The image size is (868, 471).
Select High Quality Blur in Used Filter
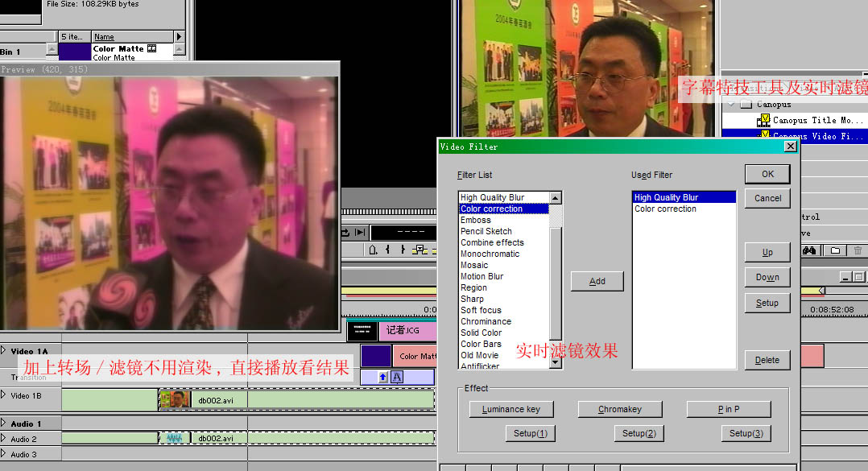[x=684, y=197]
